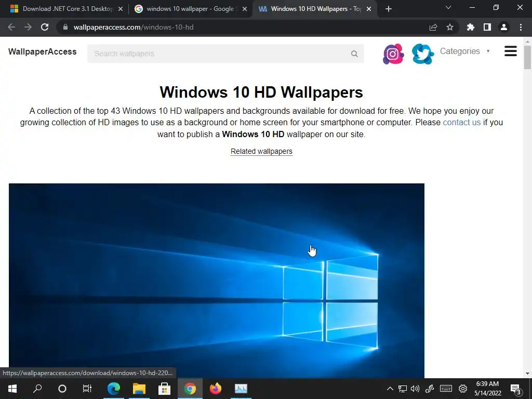This screenshot has height=399, width=532.
Task: Open taskbar search magnifier
Action: click(x=37, y=389)
